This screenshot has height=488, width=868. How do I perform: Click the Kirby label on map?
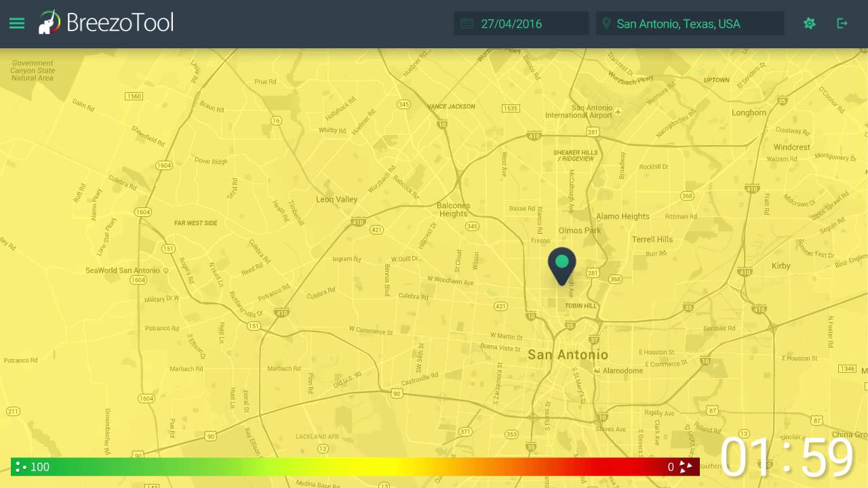[781, 266]
